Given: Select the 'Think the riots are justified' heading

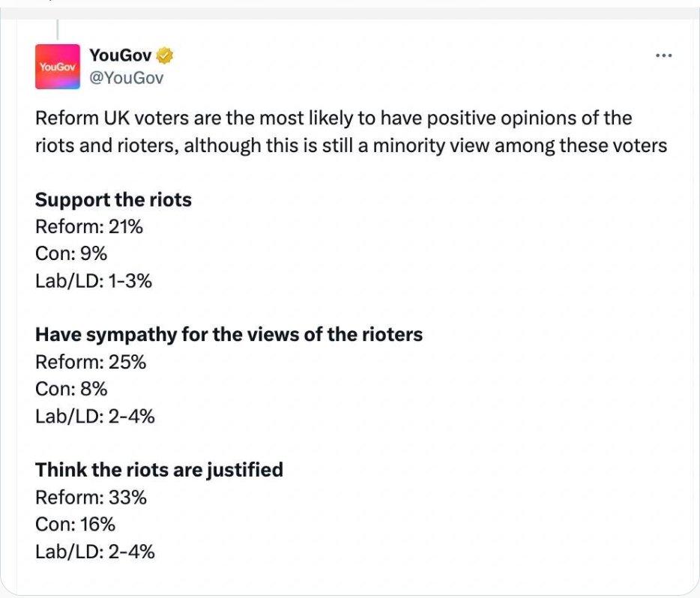Looking at the screenshot, I should tap(159, 470).
